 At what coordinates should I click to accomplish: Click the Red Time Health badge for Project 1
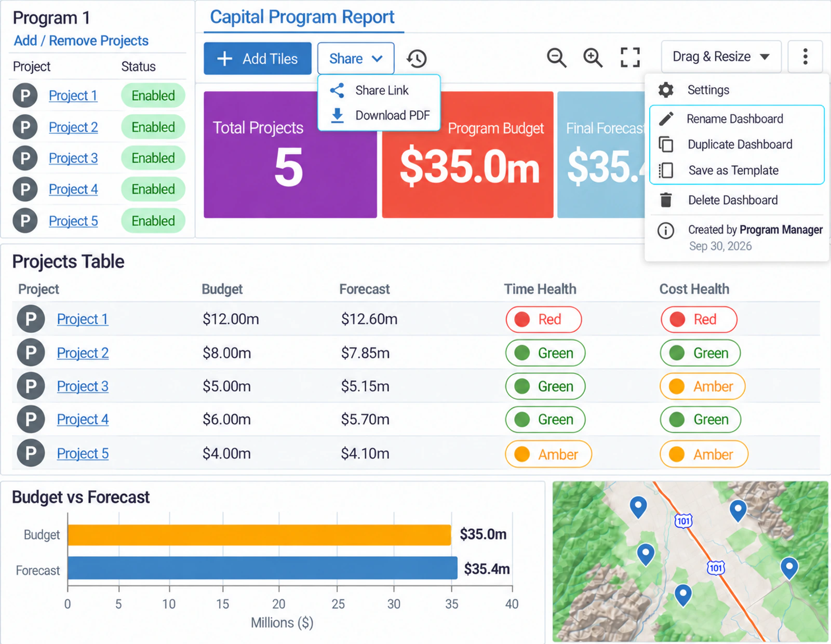click(x=543, y=319)
